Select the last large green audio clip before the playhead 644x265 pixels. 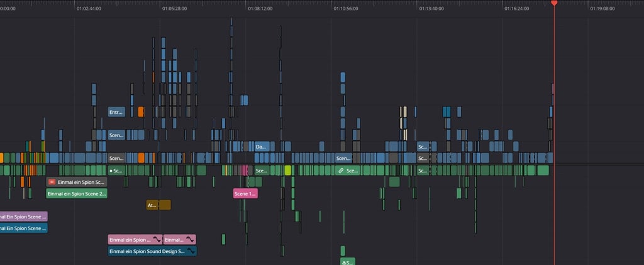coord(543,171)
